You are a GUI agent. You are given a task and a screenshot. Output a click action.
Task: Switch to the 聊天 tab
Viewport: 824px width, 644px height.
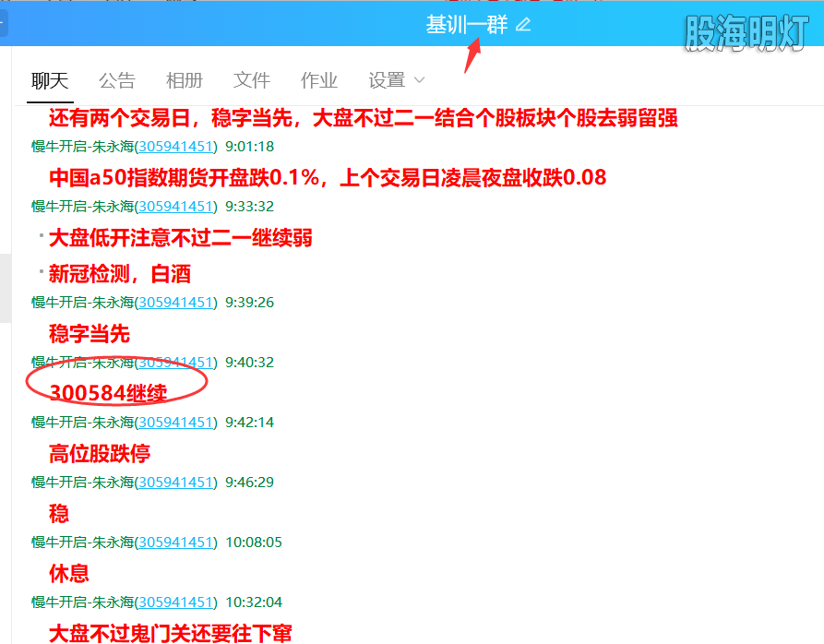50,81
